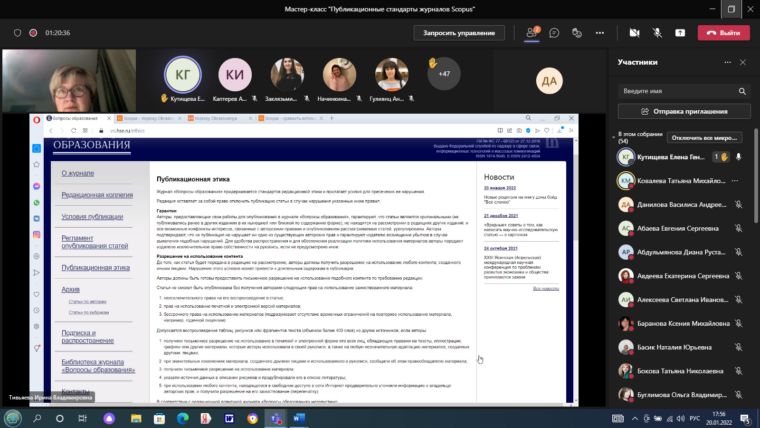Close the Участники panel
The image size is (760, 428).
[x=742, y=62]
